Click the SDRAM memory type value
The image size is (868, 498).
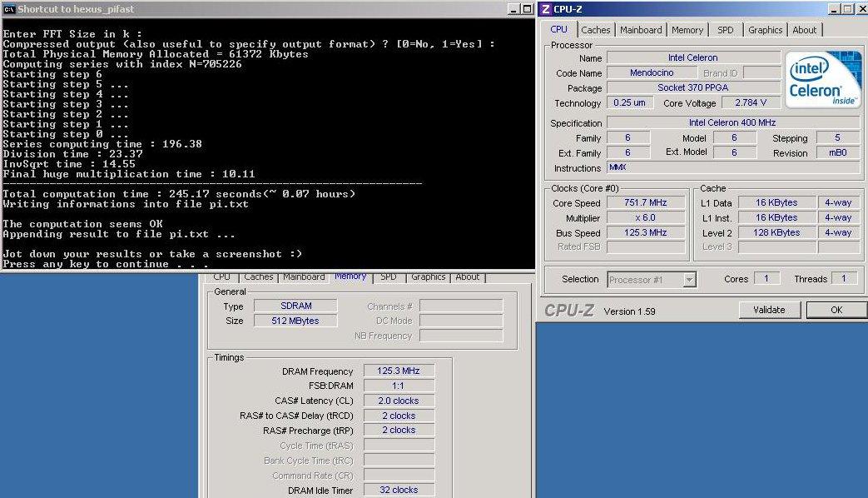coord(295,306)
